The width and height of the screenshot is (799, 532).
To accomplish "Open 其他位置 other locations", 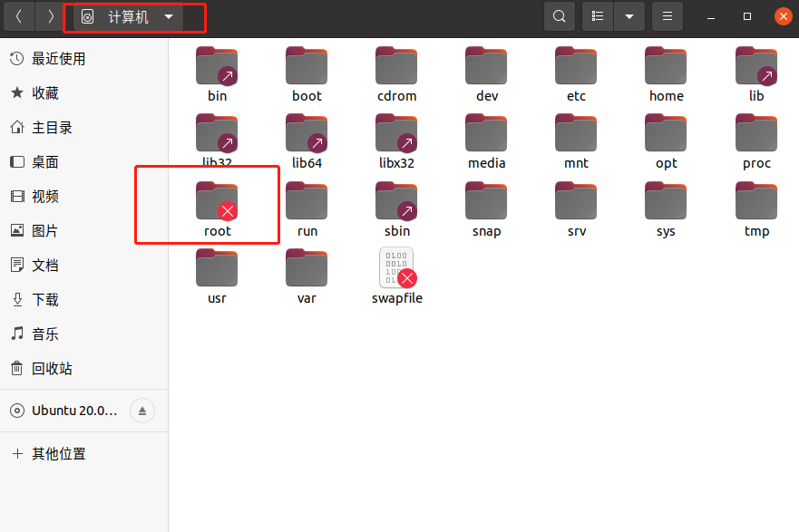I will click(x=84, y=453).
